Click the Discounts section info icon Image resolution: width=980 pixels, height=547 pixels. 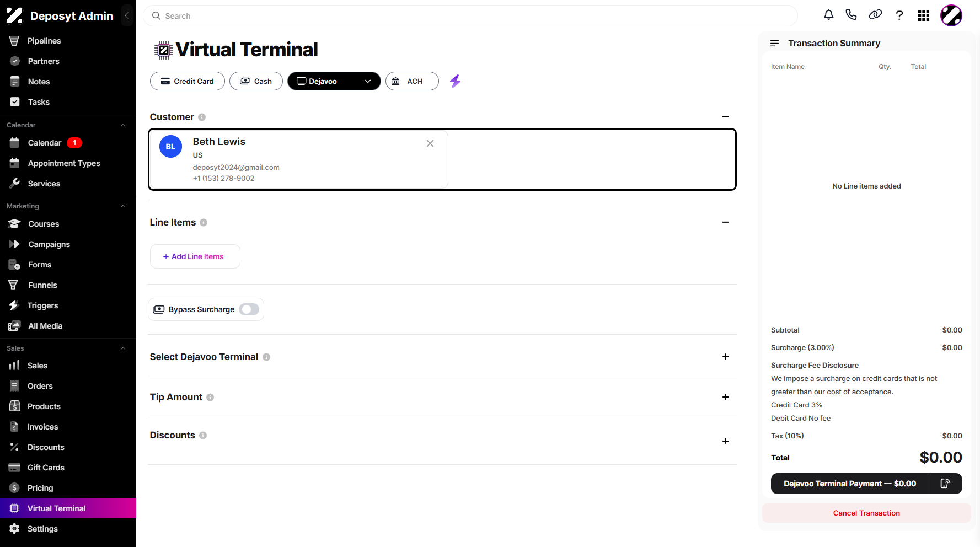(x=203, y=435)
